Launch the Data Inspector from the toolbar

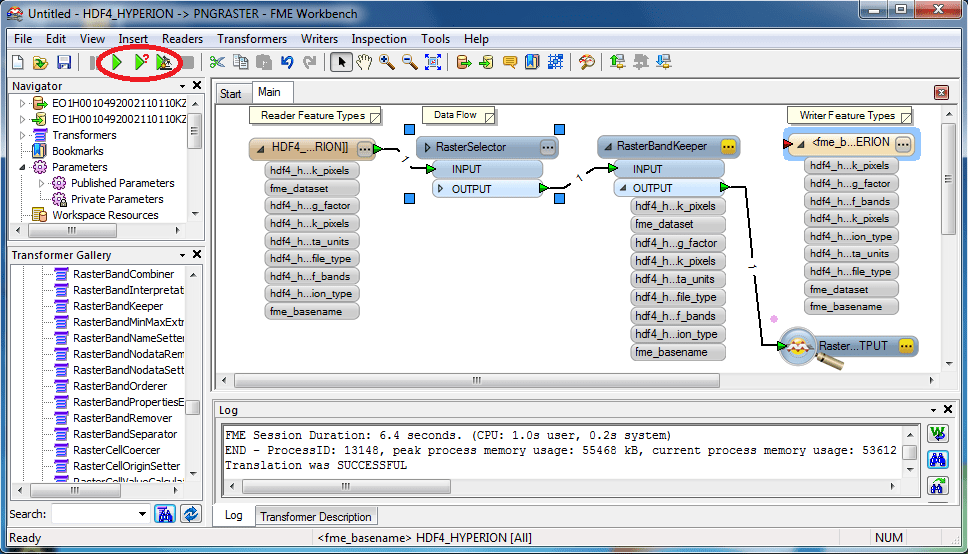(x=586, y=62)
